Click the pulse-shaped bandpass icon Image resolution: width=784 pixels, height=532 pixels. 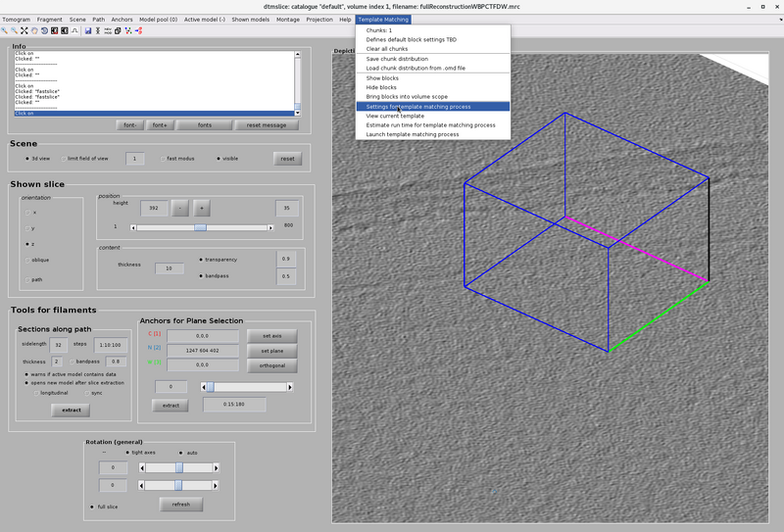[x=74, y=31]
